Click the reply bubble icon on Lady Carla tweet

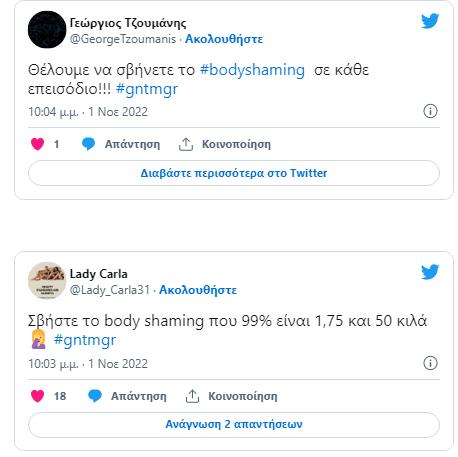(x=95, y=396)
